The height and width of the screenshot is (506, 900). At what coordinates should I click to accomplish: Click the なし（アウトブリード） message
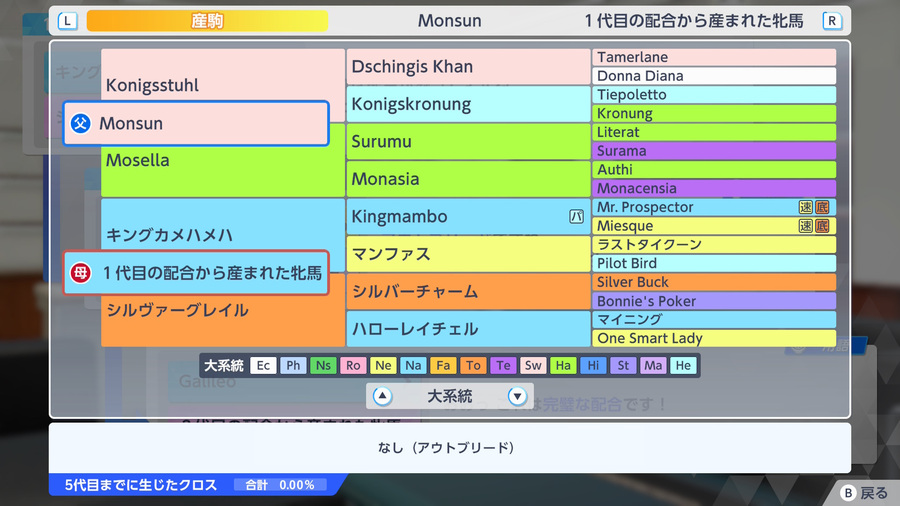(446, 447)
